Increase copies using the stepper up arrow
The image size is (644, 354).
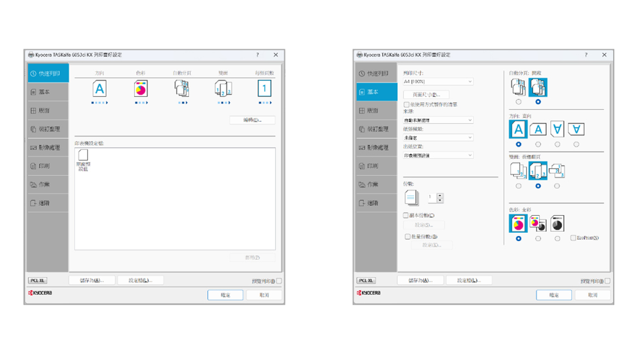(x=440, y=195)
